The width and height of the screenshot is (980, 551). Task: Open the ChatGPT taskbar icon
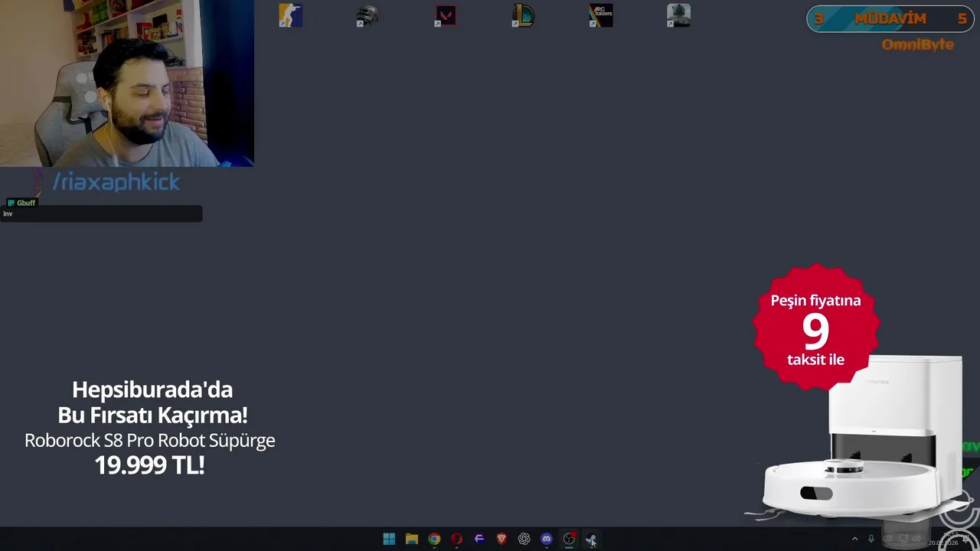pos(524,539)
